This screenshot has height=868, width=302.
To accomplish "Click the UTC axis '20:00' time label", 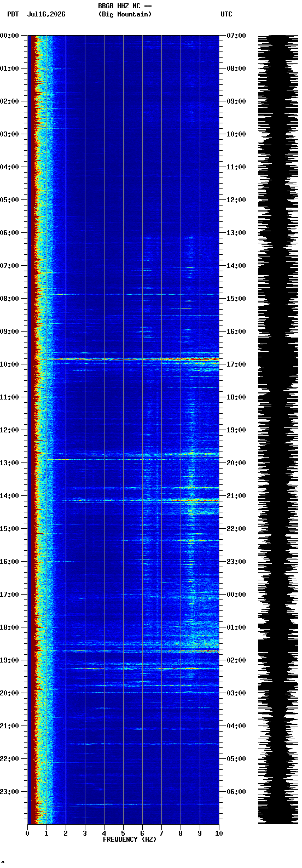I will 236,463.
